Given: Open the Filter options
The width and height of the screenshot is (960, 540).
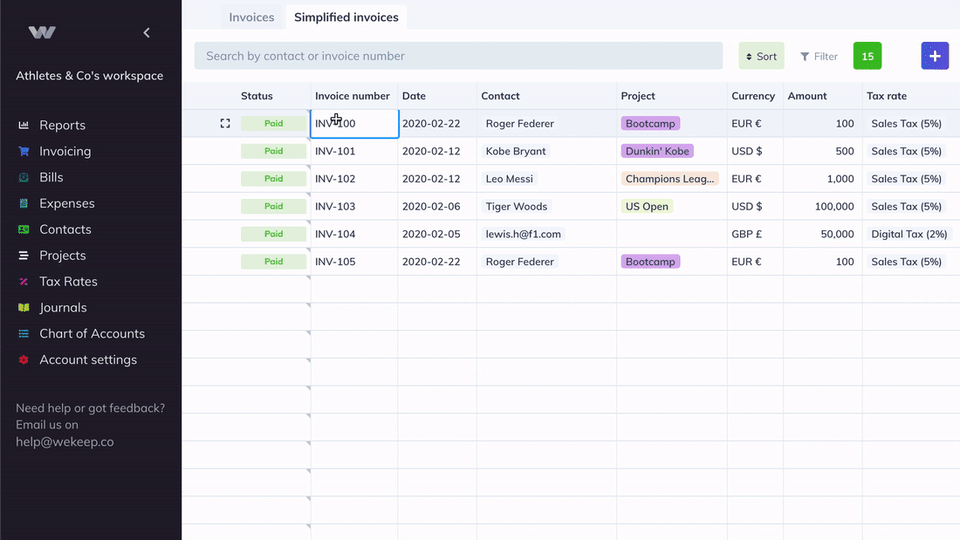Looking at the screenshot, I should click(819, 56).
